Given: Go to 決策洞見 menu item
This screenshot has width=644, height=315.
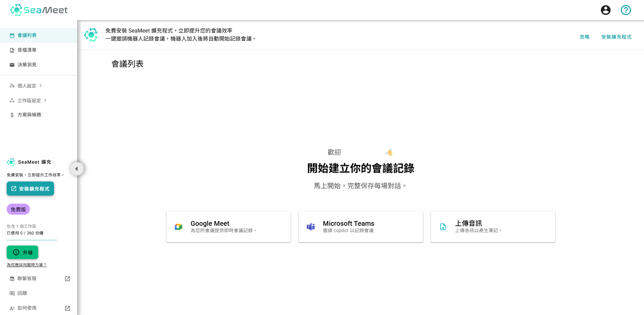Looking at the screenshot, I should (27, 65).
